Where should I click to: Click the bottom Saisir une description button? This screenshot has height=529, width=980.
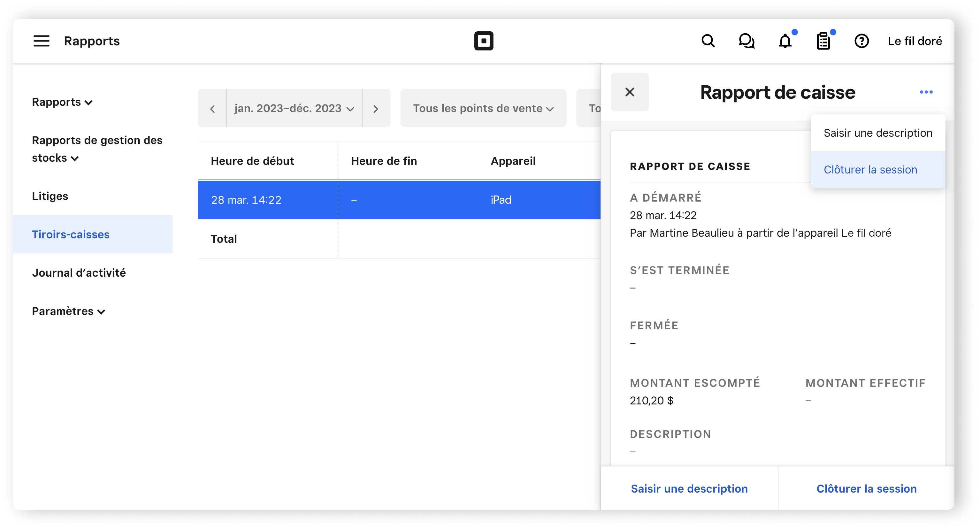point(689,488)
